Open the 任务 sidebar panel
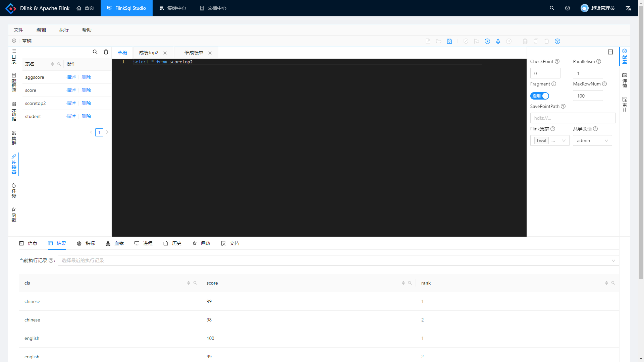The image size is (644, 362). tap(14, 190)
